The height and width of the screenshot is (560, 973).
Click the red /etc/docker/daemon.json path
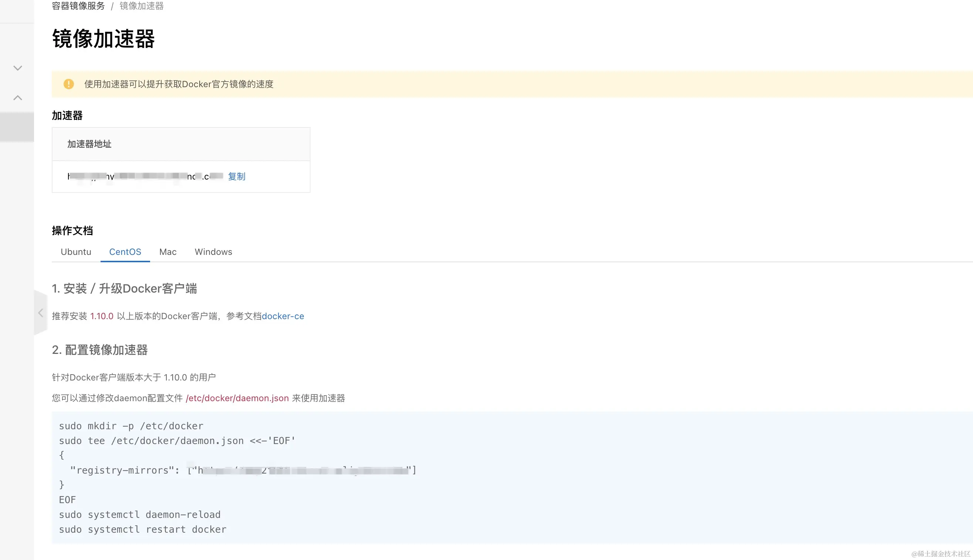[x=237, y=398]
